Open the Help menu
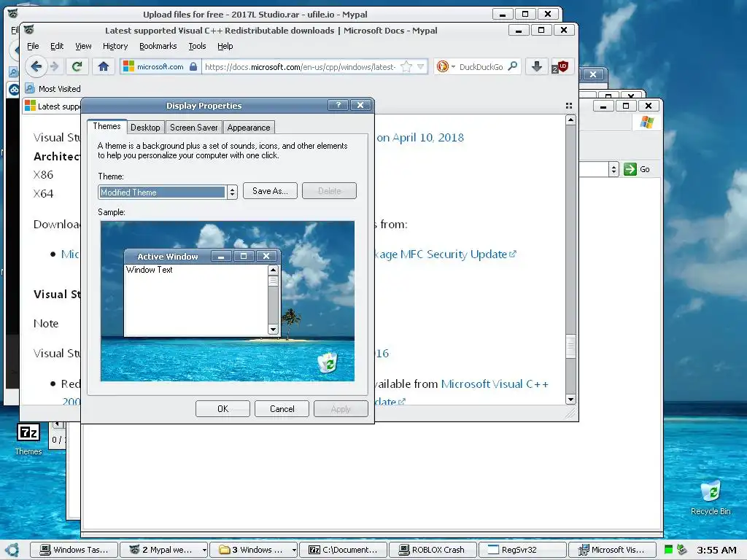This screenshot has height=560, width=747. point(225,46)
